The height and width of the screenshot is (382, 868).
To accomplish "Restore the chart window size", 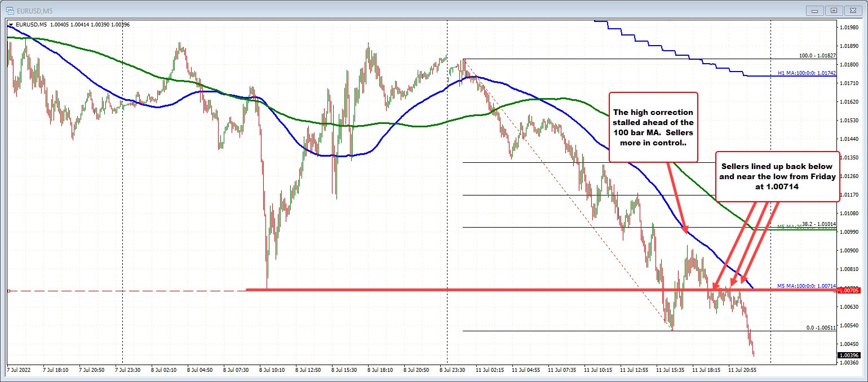I will click(834, 10).
